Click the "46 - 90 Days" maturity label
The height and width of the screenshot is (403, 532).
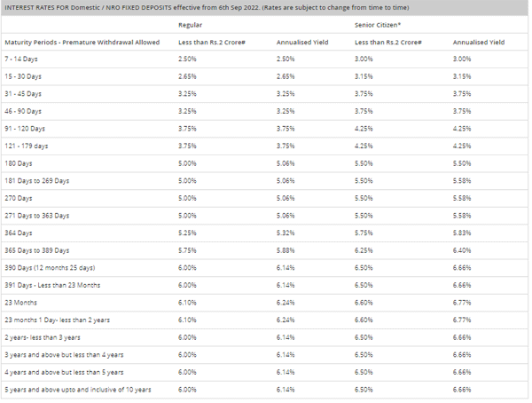pos(24,111)
